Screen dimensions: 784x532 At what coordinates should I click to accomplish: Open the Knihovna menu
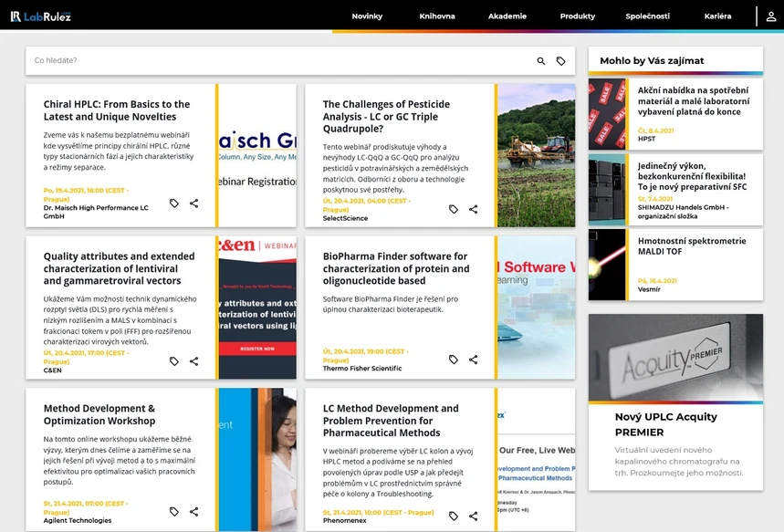coord(437,16)
